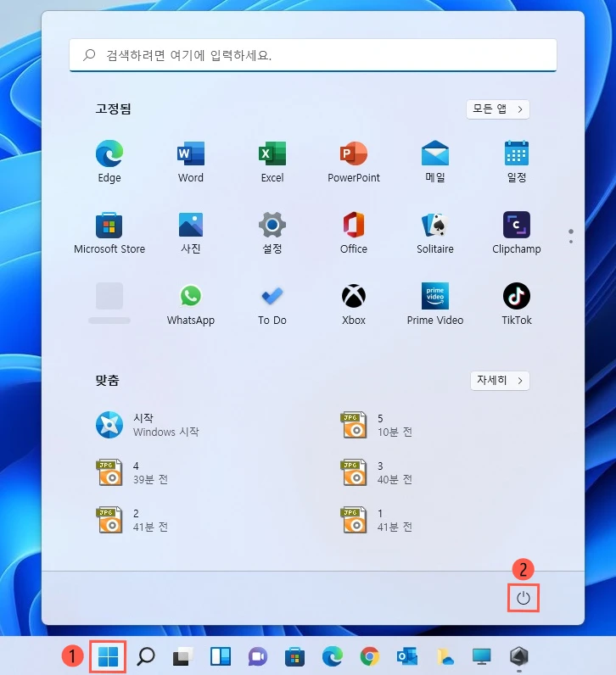616x675 pixels.
Task: Click the Windows Start button on taskbar
Action: point(108,656)
